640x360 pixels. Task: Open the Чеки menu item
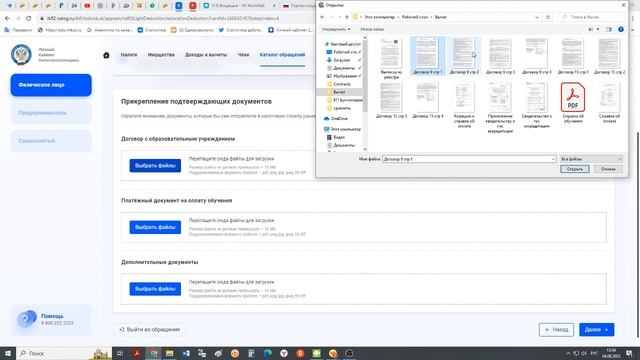coord(243,55)
